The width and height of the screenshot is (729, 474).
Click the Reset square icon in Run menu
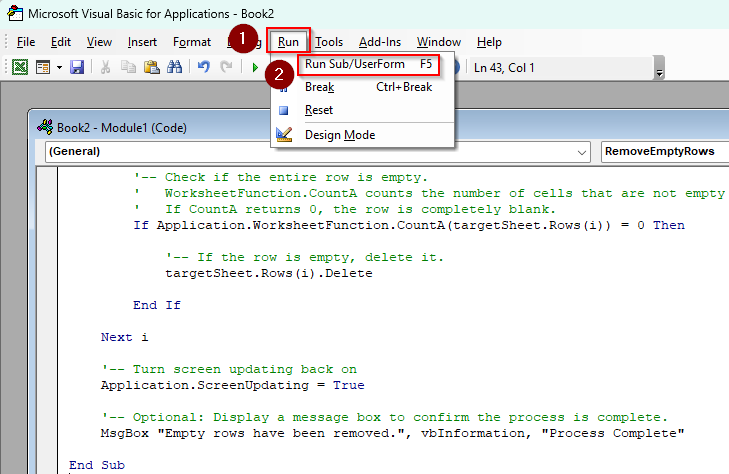click(x=283, y=111)
